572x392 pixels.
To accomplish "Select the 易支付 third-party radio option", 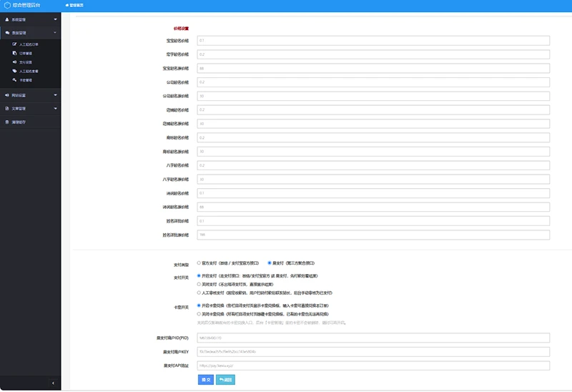I will (270, 263).
